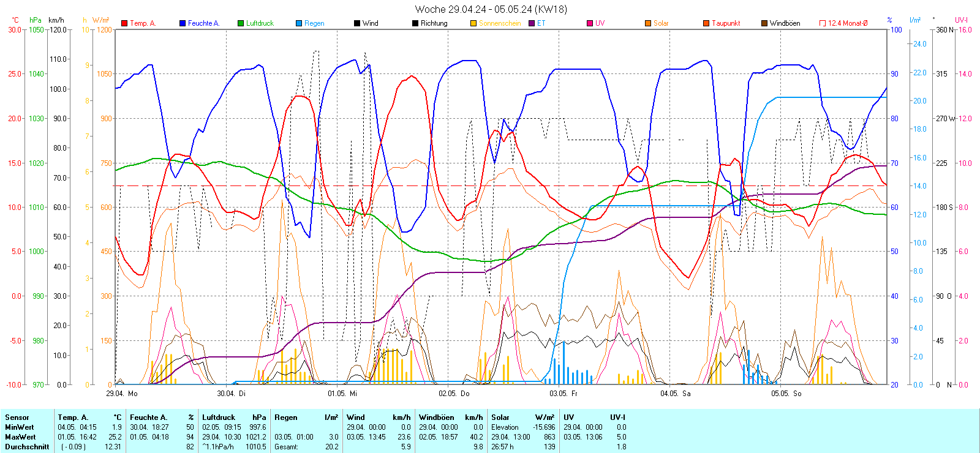Click the MaxWert row label

pos(20,437)
